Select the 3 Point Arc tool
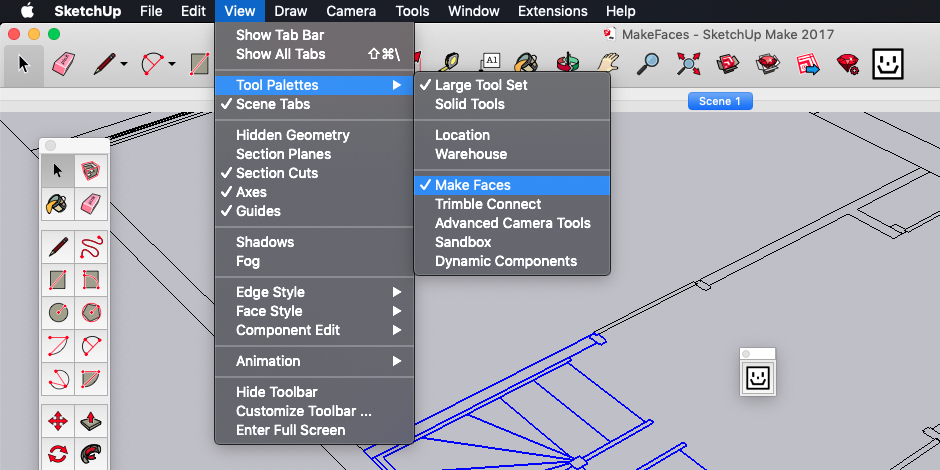This screenshot has height=470, width=940. 58,379
